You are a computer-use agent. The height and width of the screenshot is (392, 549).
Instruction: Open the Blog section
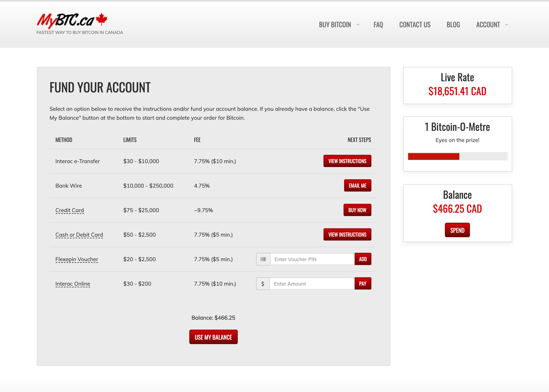[453, 24]
